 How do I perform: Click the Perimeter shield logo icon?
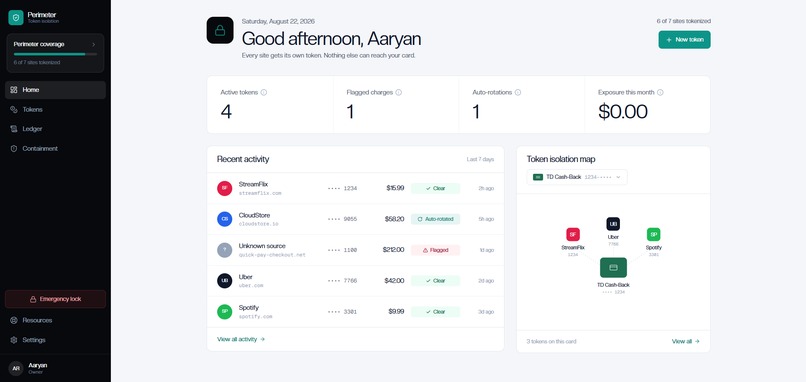16,17
